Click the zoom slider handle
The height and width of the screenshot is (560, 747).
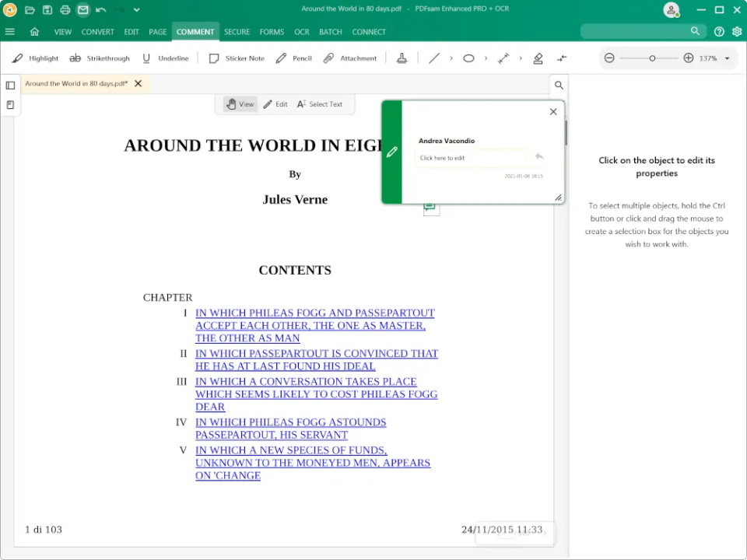[x=652, y=58]
